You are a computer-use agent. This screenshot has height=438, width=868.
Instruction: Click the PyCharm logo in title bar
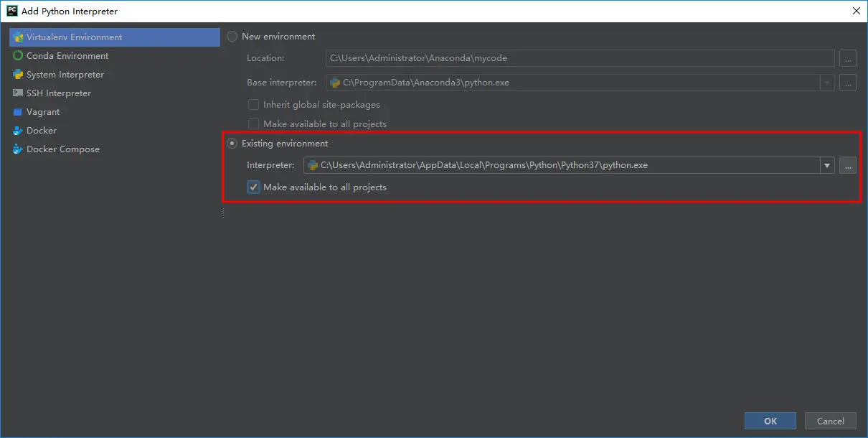[x=12, y=11]
